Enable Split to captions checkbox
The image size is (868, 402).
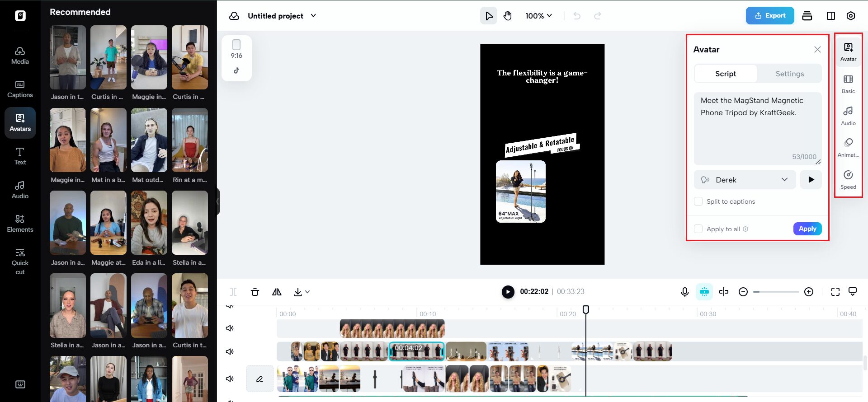pos(698,201)
